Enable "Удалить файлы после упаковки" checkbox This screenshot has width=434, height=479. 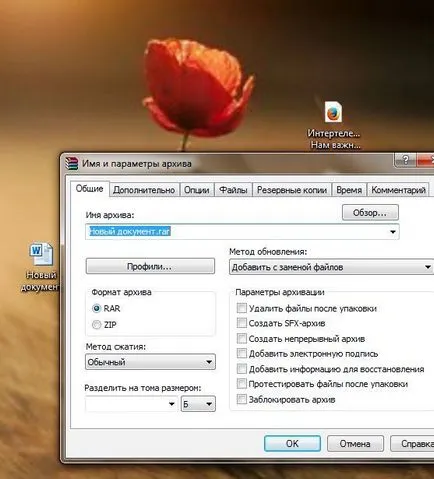click(242, 308)
